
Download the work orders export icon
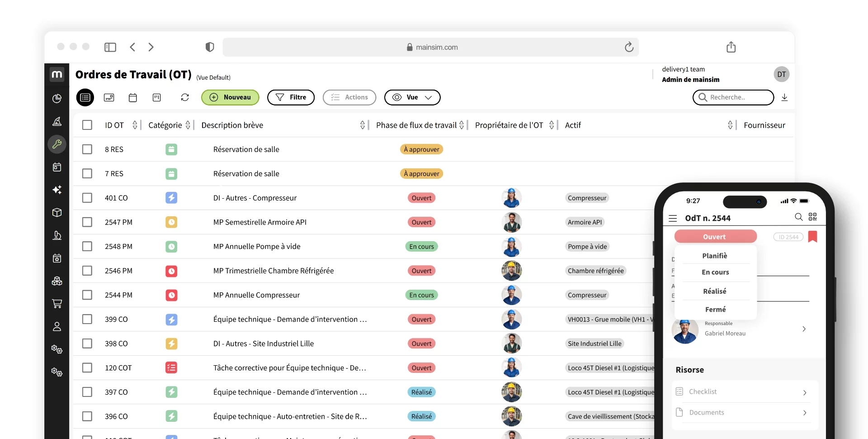785,97
